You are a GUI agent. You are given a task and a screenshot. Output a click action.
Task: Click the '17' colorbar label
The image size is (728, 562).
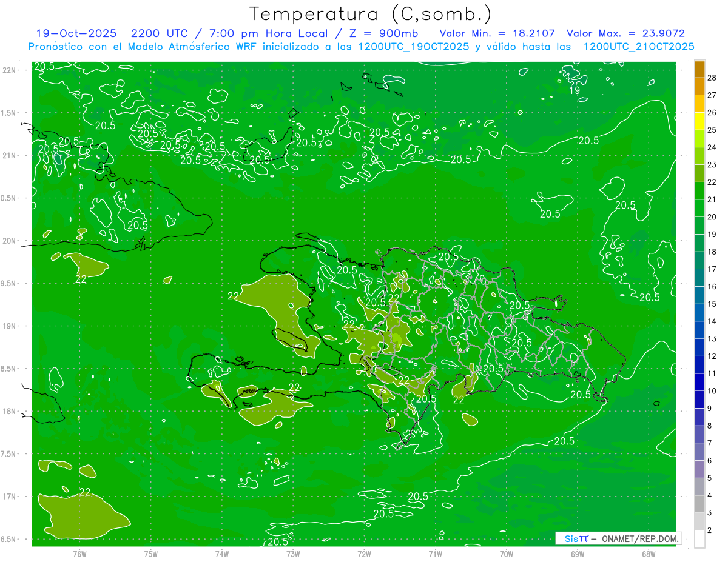712,269
